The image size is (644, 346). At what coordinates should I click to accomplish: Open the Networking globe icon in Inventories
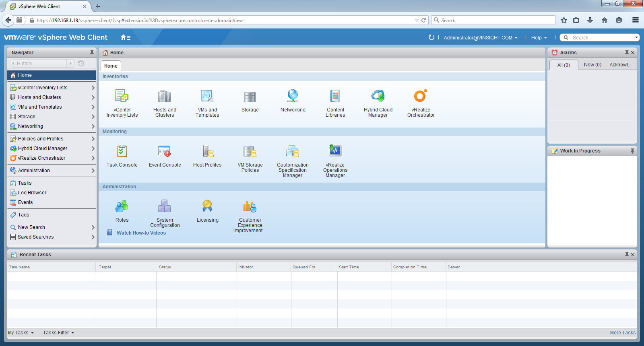coord(293,96)
